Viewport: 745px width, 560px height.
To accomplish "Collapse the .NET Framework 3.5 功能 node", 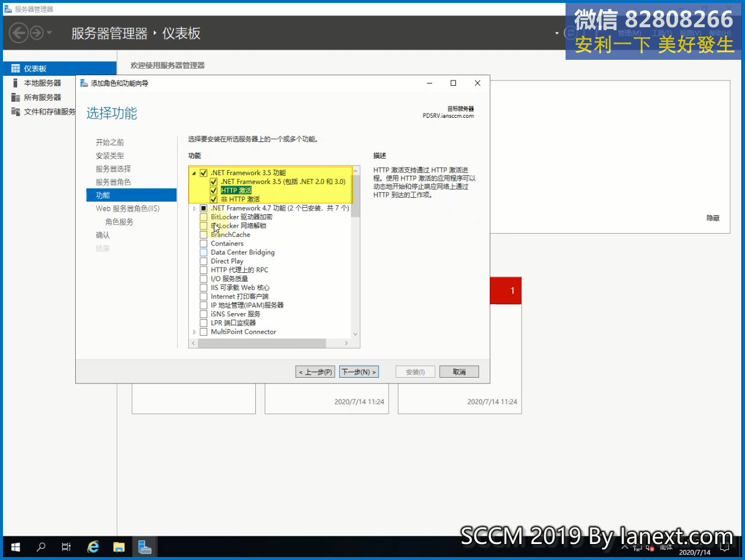I will click(x=194, y=173).
